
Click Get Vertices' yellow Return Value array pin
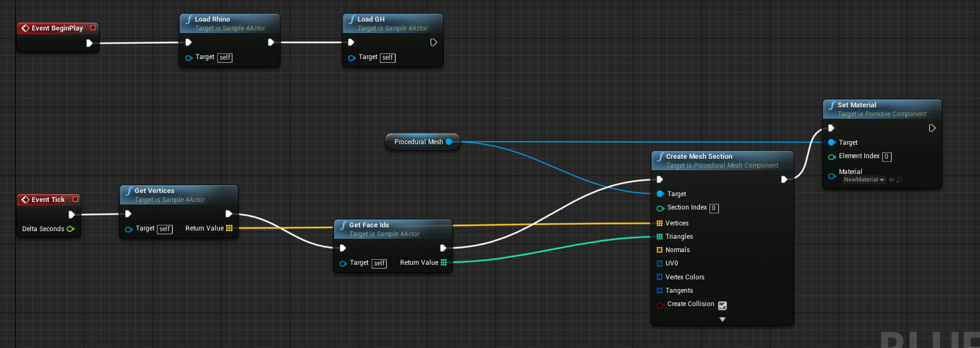pos(229,228)
